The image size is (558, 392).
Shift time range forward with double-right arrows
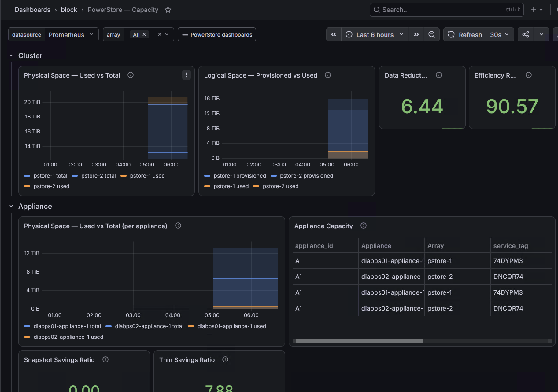click(416, 35)
